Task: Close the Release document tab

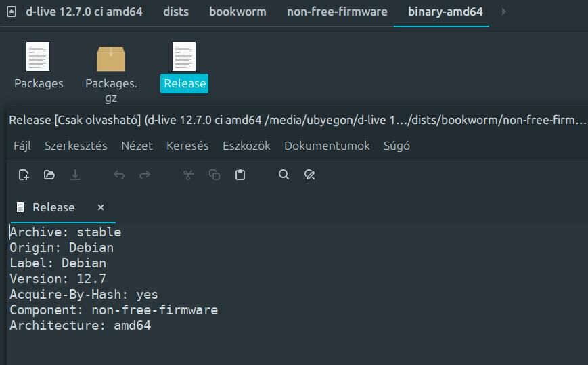Action: tap(101, 207)
